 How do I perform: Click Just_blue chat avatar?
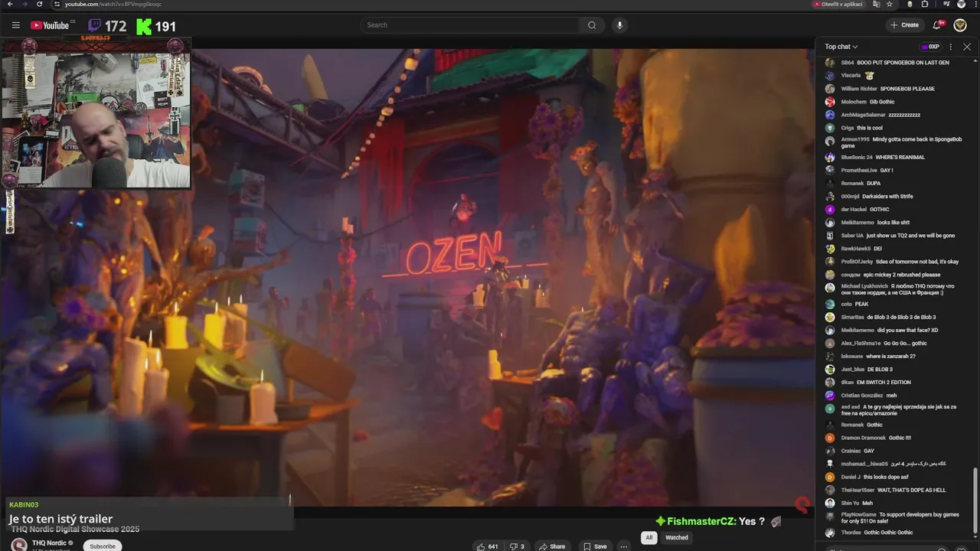coord(829,370)
